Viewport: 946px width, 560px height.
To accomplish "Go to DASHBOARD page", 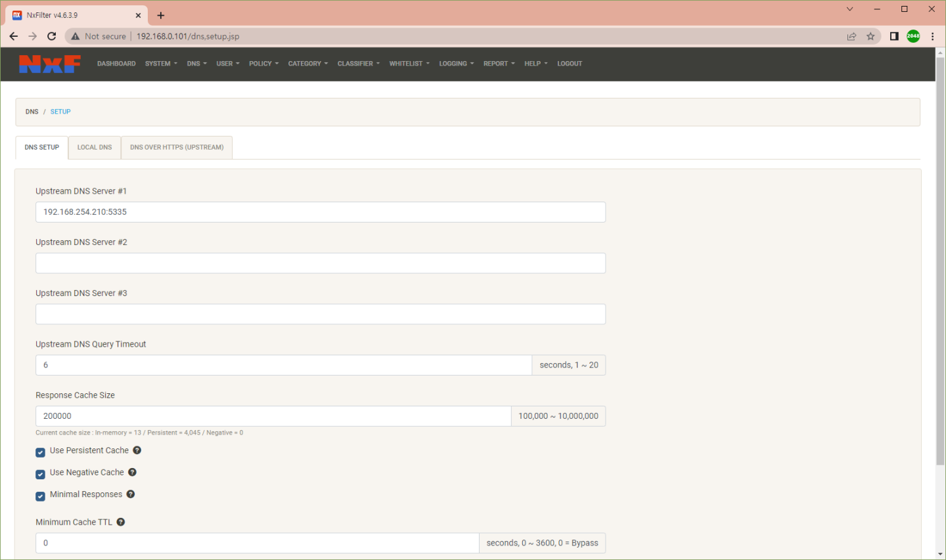I will tap(116, 64).
